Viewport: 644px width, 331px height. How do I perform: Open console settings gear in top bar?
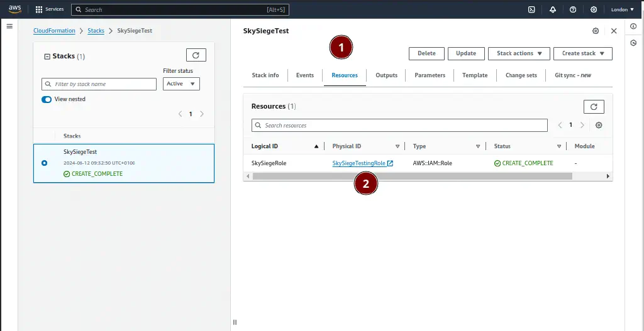point(594,9)
